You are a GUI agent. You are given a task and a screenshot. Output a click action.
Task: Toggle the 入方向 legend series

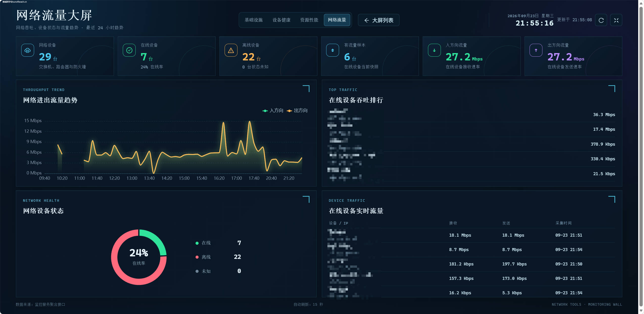click(273, 110)
